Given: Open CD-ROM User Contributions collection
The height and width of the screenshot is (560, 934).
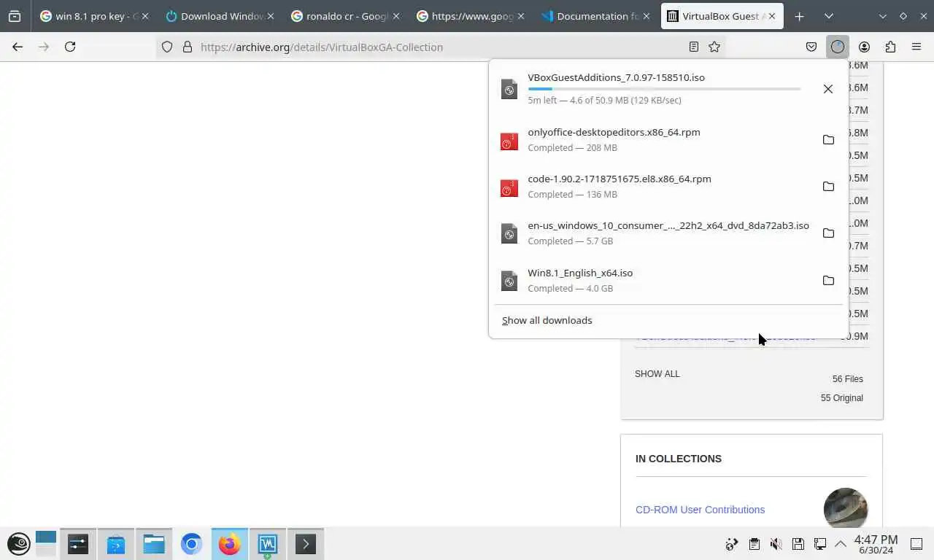Looking at the screenshot, I should click(700, 510).
